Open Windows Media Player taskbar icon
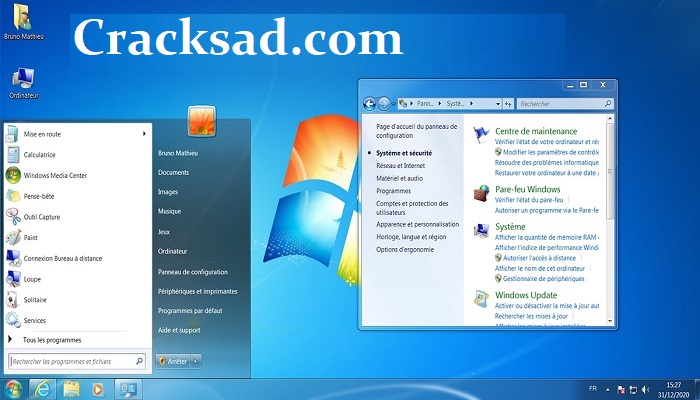 click(x=98, y=389)
